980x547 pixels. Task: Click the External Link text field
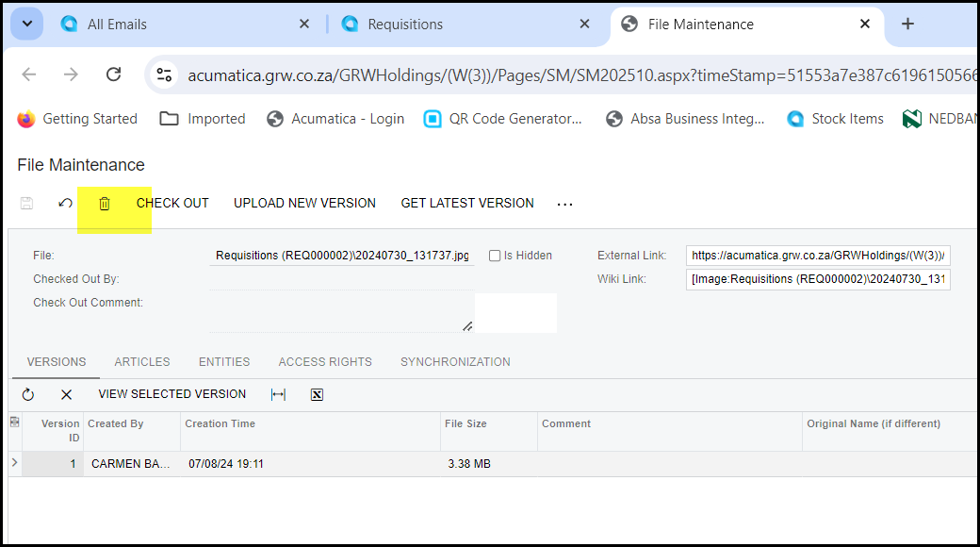pos(817,256)
